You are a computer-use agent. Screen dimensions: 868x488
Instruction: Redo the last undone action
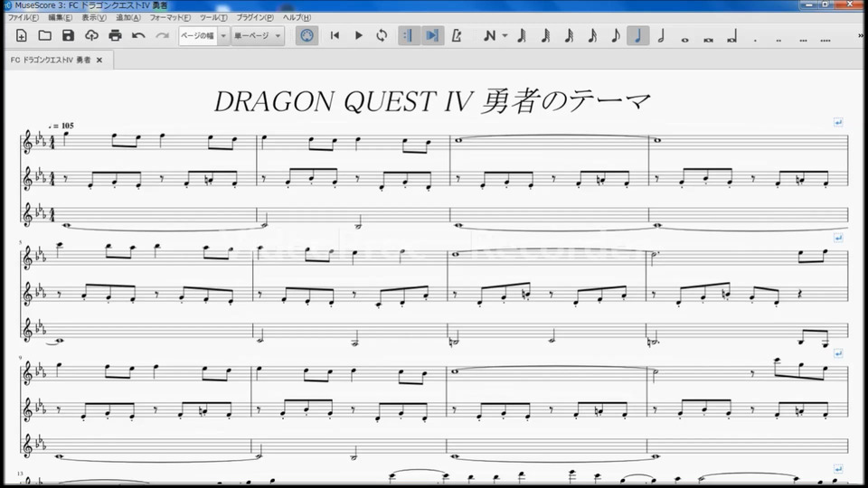162,36
